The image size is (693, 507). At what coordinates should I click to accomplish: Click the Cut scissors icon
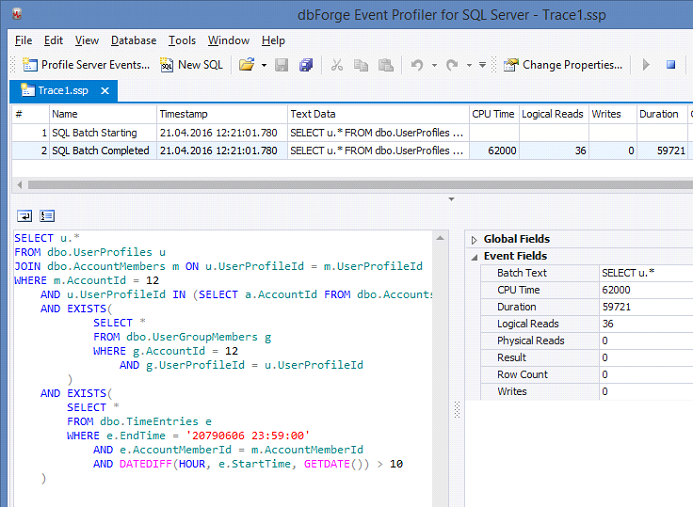click(x=337, y=65)
